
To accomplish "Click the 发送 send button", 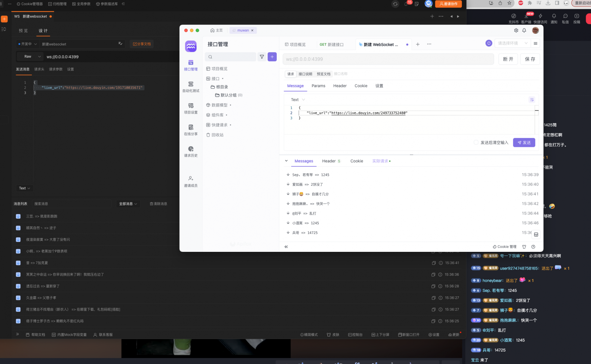I will pos(524,142).
